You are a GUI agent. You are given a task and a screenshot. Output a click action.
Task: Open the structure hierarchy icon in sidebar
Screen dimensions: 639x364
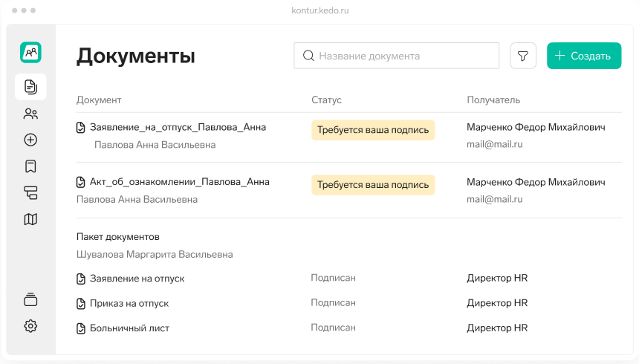pos(30,193)
